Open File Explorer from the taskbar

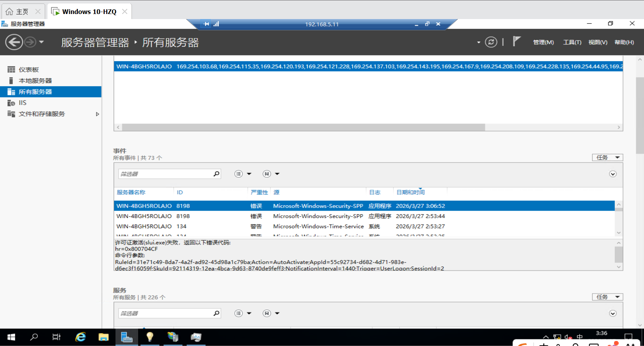(104, 337)
